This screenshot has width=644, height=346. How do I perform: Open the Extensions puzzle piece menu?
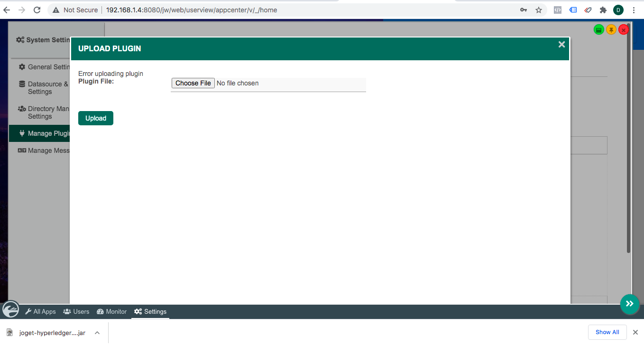pyautogui.click(x=603, y=10)
